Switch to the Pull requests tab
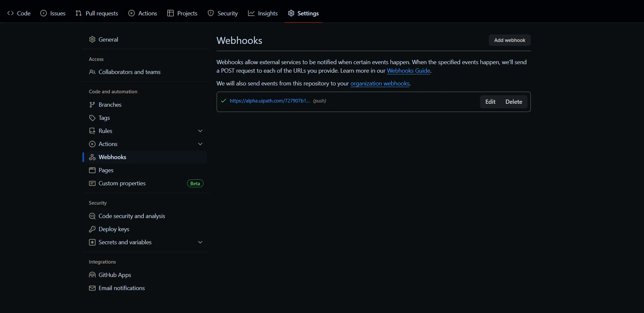 97,13
